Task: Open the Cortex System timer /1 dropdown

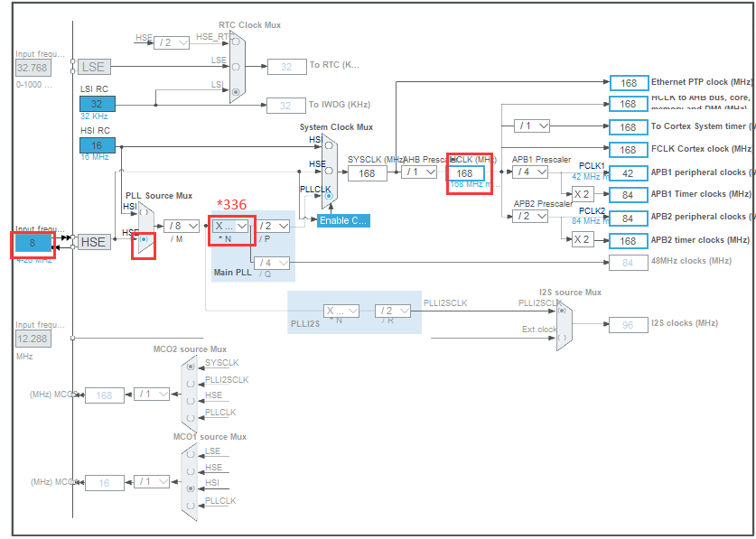Action: (x=532, y=125)
